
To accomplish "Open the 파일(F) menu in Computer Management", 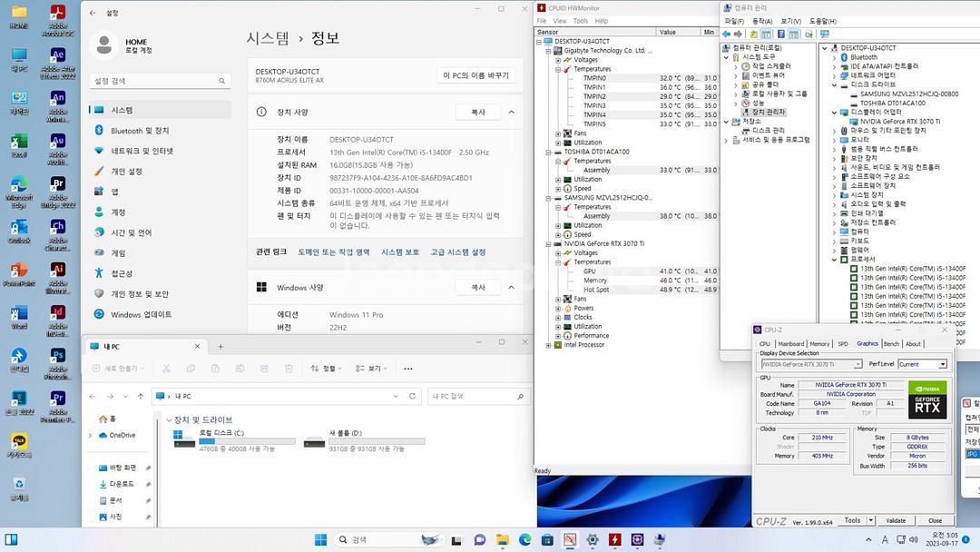I will [734, 21].
